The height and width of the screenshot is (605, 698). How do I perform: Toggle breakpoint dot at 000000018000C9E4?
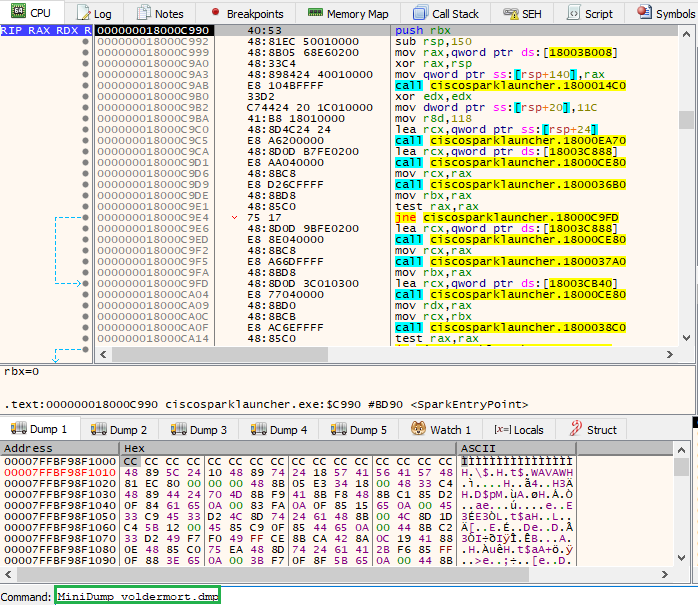point(85,218)
